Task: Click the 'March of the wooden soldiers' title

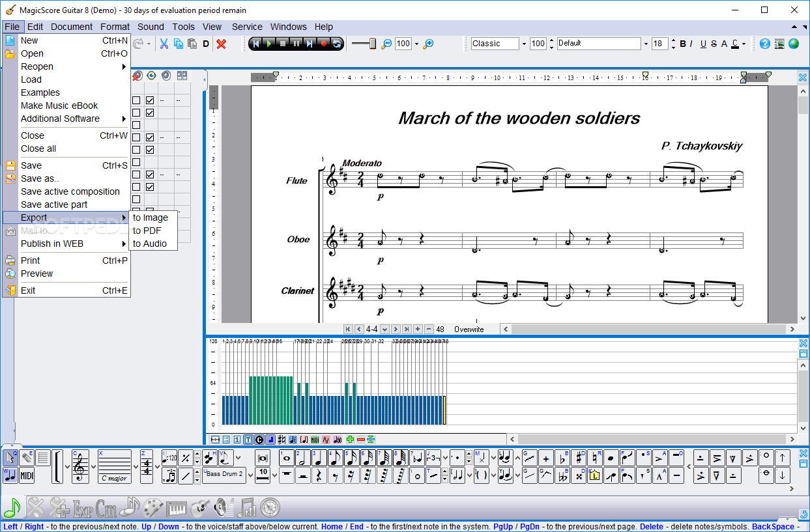Action: coord(519,119)
